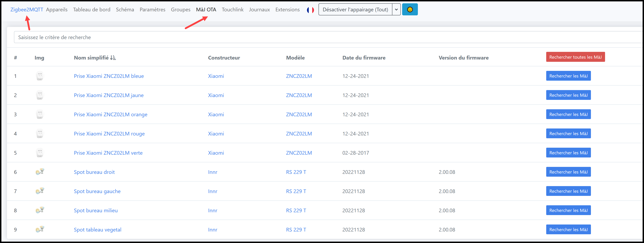This screenshot has width=644, height=243.
Task: Check updates for Prise Xiaomi verte
Action: pyautogui.click(x=568, y=153)
